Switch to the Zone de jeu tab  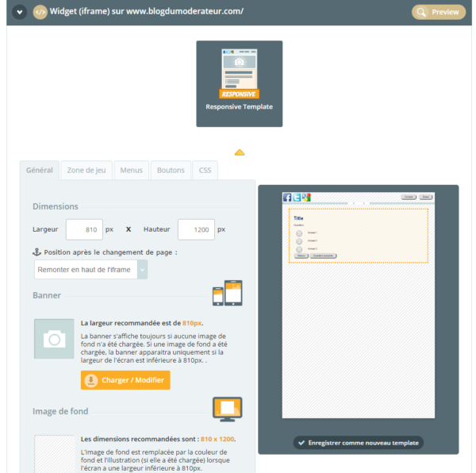click(86, 170)
